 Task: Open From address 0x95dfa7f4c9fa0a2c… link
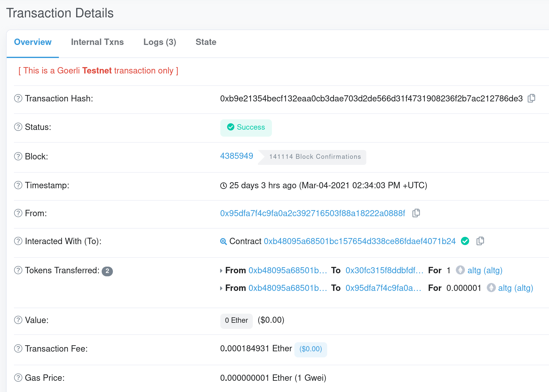tap(313, 213)
